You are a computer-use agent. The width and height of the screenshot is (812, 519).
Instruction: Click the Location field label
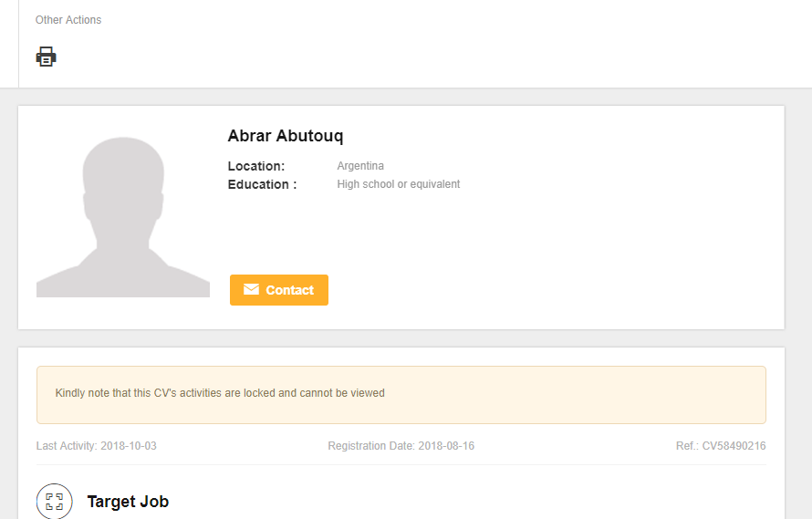(256, 166)
